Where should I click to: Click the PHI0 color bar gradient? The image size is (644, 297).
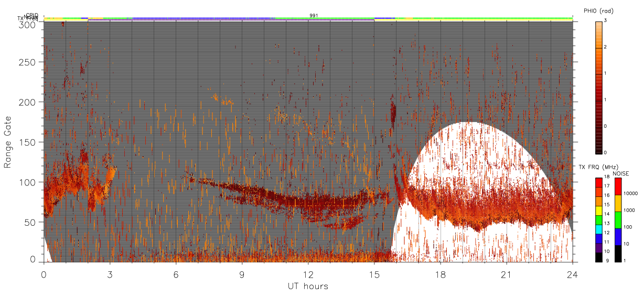click(x=599, y=87)
